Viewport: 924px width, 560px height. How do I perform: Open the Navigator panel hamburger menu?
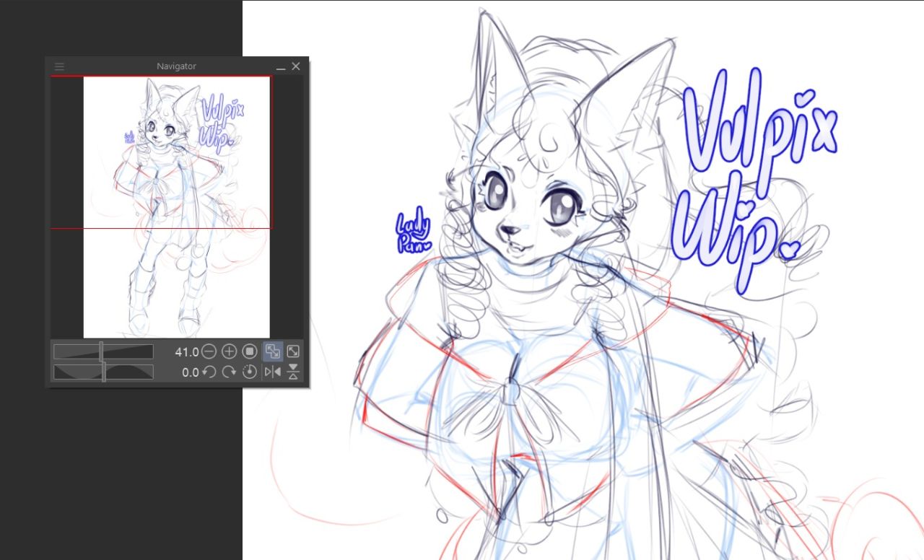(60, 66)
